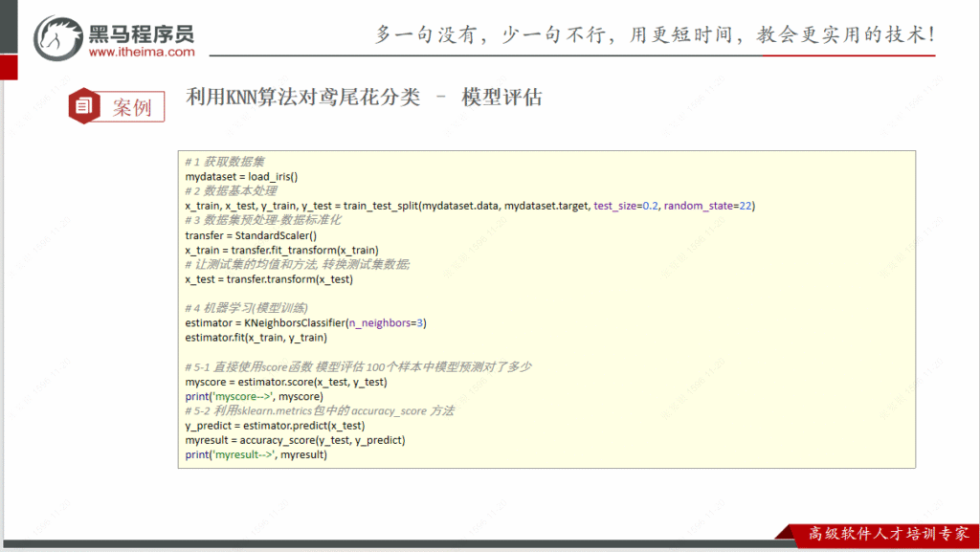Click the transfer.fit_transform(x_train) line

(275, 250)
